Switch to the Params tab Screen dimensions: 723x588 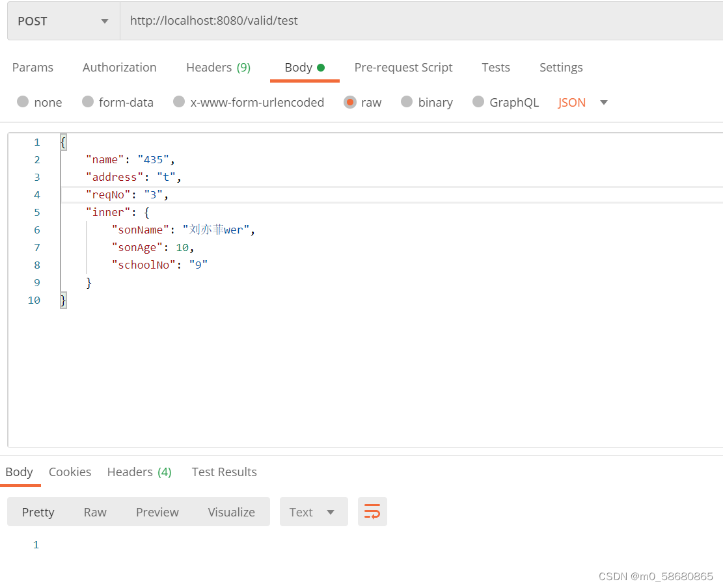(x=33, y=67)
